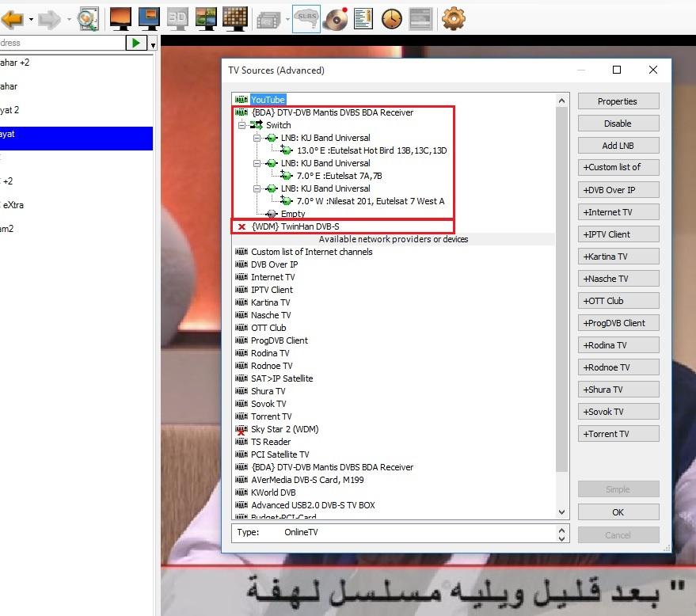
Task: Click the 3D monitor toolbar icon
Action: [177, 19]
